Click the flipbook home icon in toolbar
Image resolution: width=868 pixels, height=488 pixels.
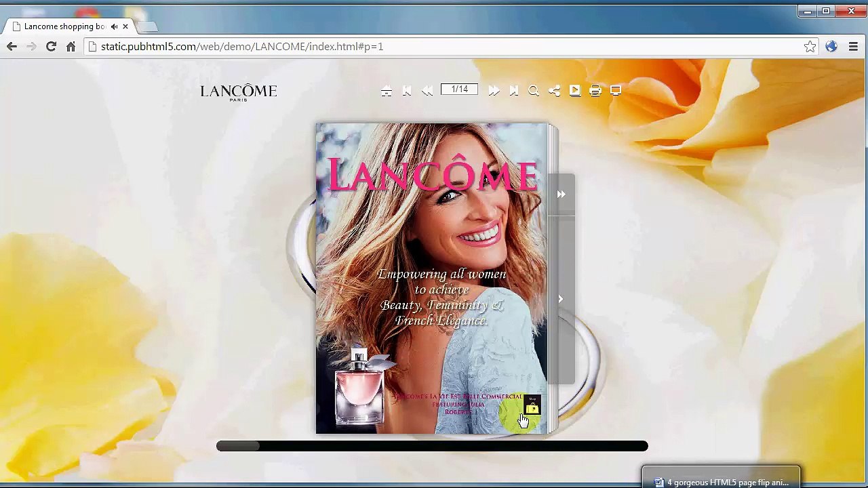pyautogui.click(x=387, y=91)
